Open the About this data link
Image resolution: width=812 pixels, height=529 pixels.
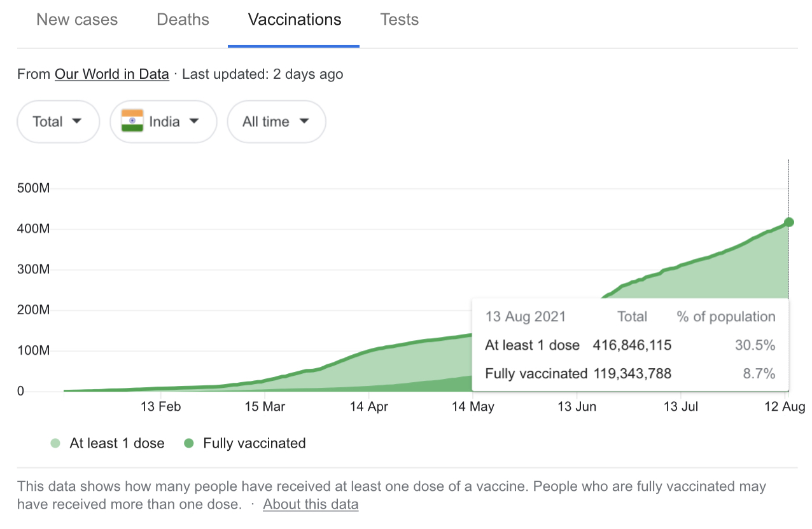(311, 505)
